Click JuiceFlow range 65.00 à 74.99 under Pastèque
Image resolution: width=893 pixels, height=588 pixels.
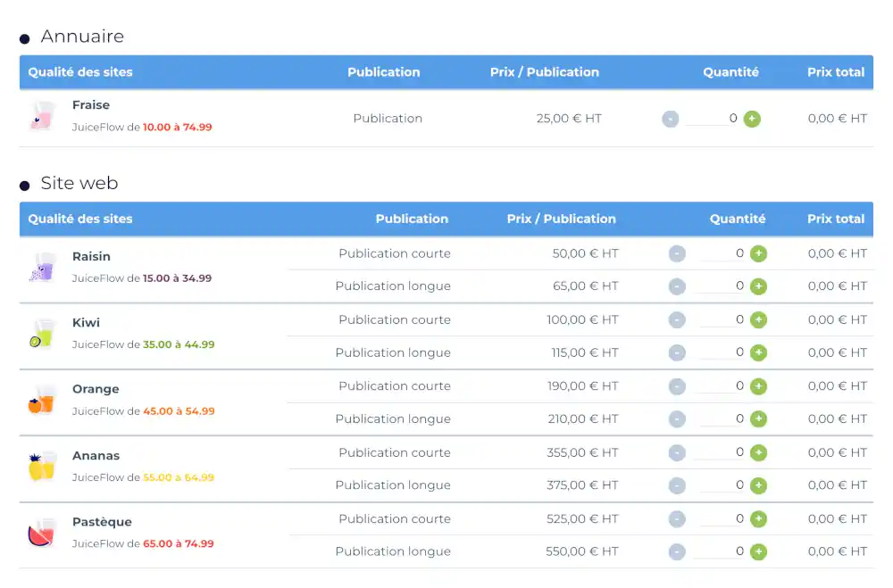(179, 543)
